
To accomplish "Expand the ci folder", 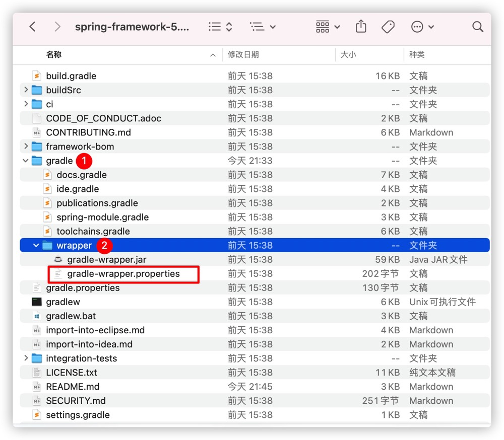I will [26, 104].
